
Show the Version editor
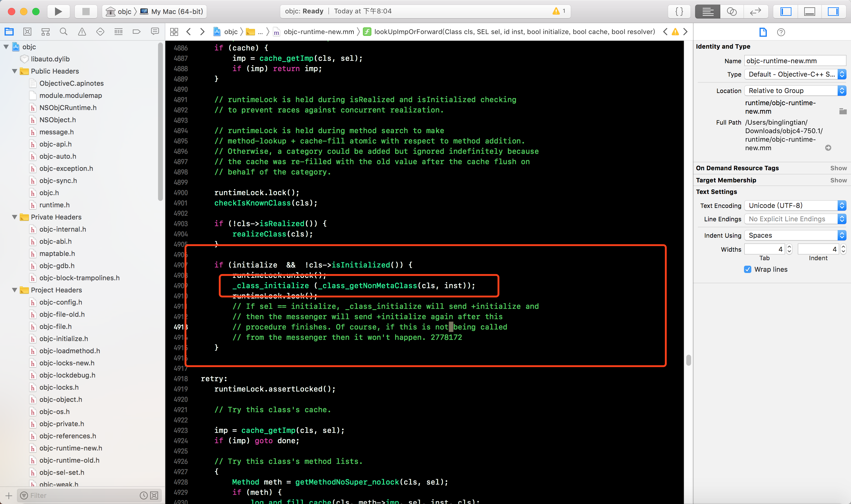(x=756, y=11)
